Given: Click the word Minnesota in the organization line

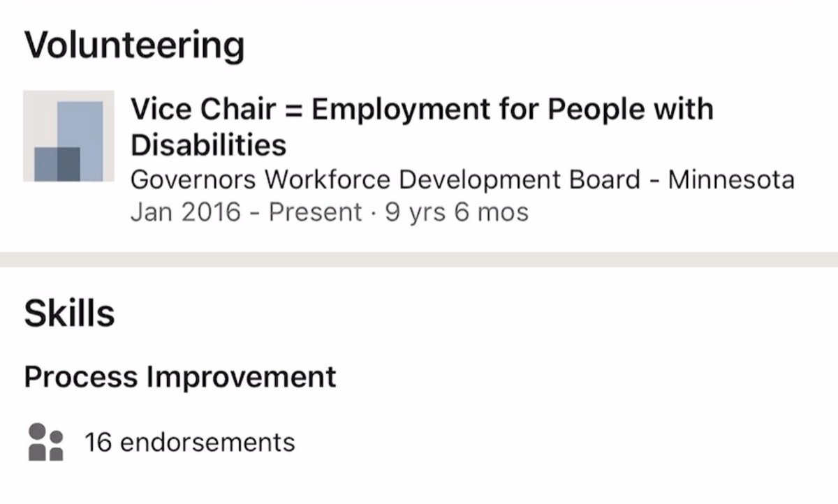Looking at the screenshot, I should click(731, 180).
